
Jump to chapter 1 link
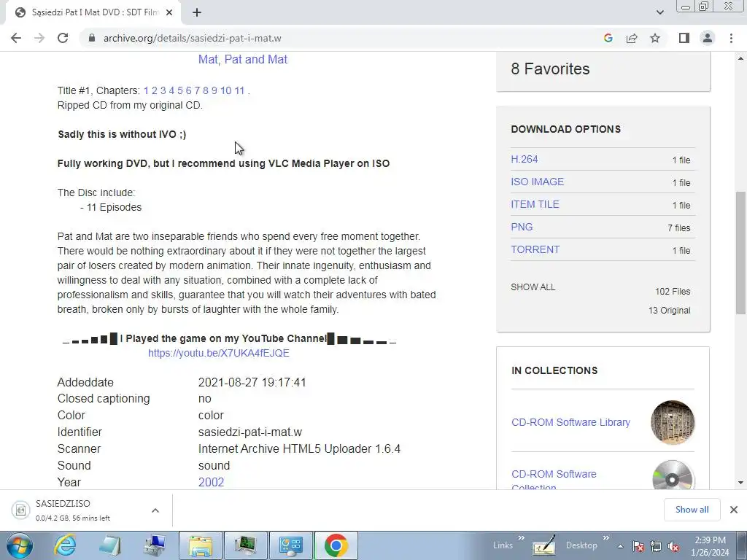pos(146,90)
